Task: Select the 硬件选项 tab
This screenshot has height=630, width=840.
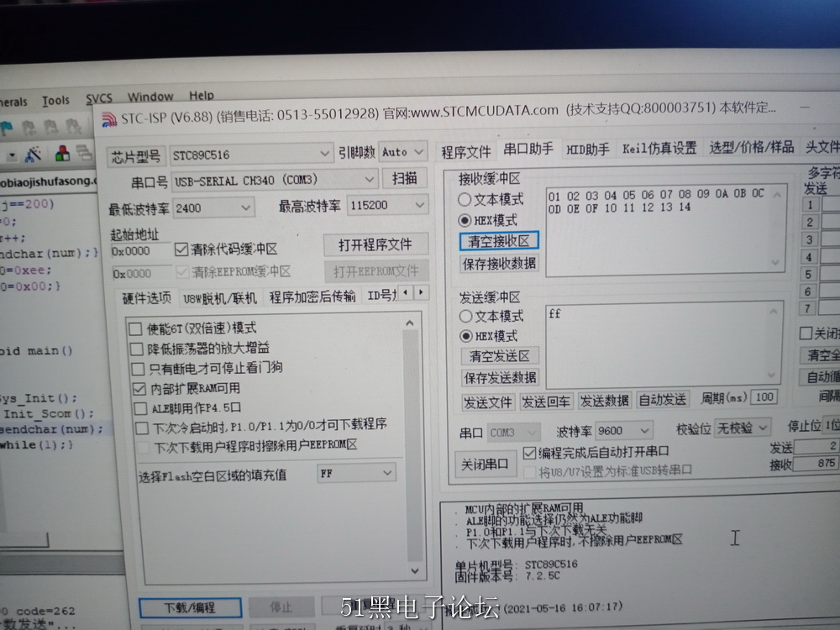Action: coord(146,298)
